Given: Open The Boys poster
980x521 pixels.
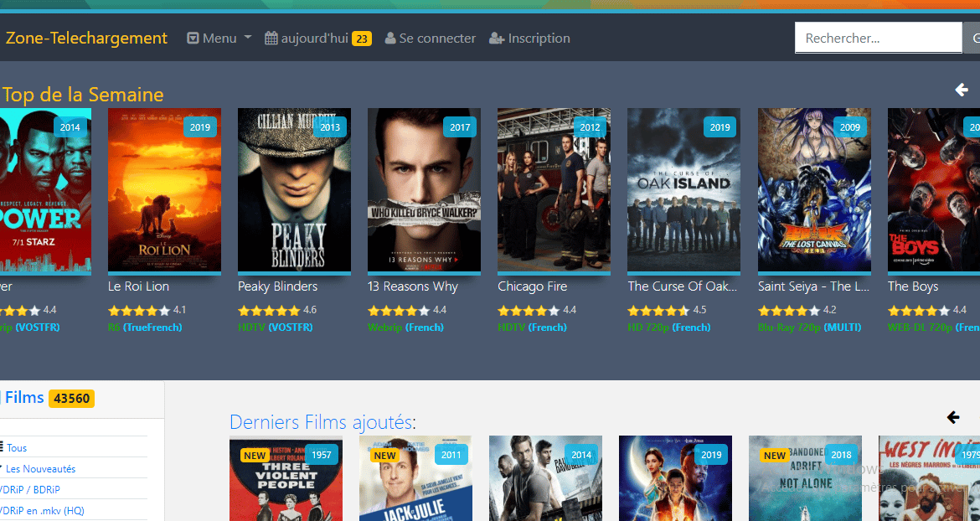Looking at the screenshot, I should (x=934, y=190).
